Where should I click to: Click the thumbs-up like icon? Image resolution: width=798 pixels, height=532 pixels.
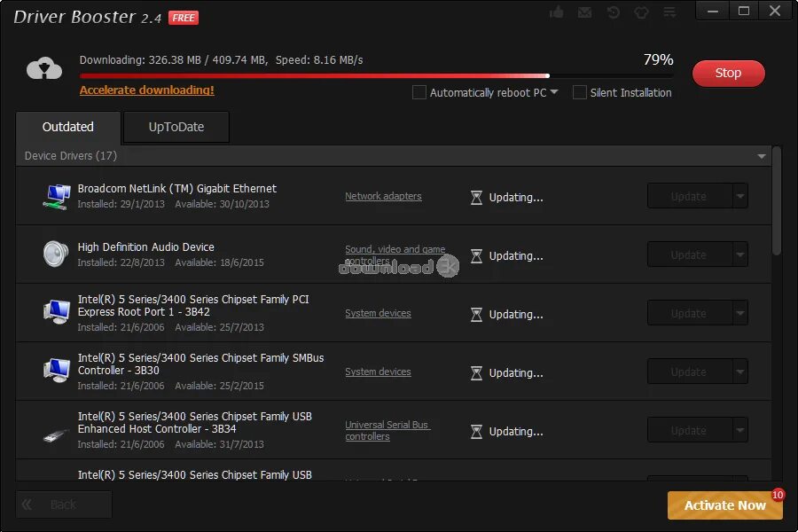[556, 12]
